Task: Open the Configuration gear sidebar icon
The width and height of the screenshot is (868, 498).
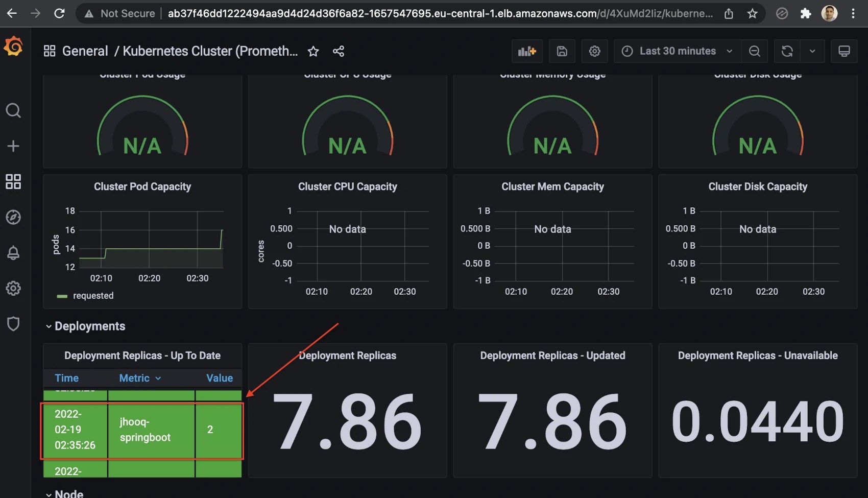Action: (x=13, y=288)
